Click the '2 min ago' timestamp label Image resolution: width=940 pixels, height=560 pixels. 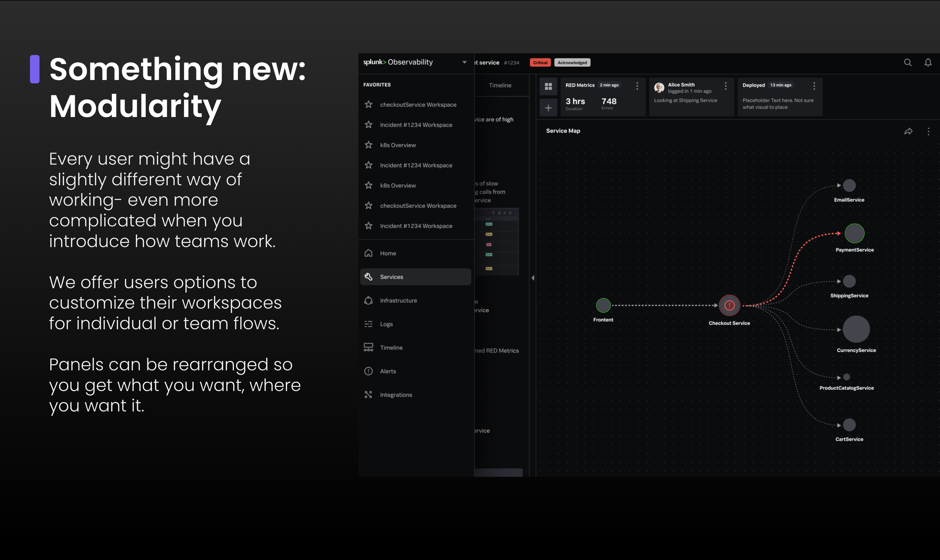(x=609, y=85)
